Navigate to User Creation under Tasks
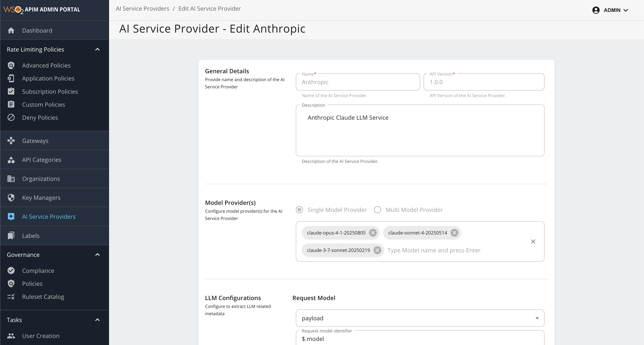The image size is (644, 345). tap(41, 336)
